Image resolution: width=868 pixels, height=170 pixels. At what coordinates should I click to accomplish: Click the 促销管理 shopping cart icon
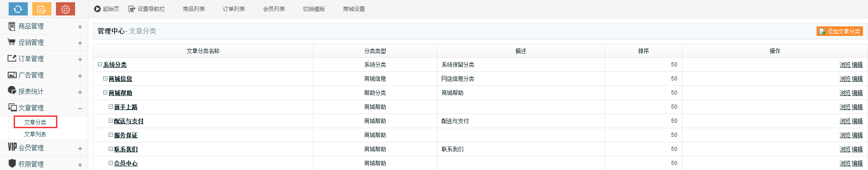[12, 42]
